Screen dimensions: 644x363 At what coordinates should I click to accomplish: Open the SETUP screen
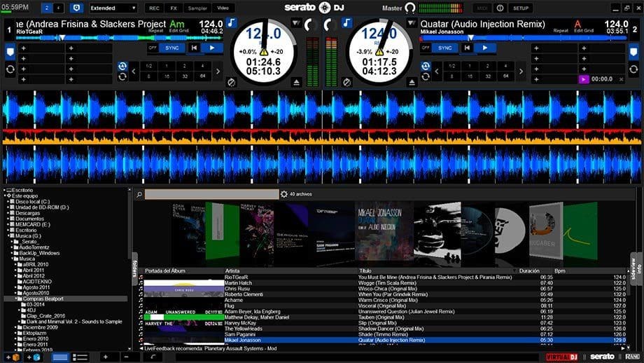521,8
